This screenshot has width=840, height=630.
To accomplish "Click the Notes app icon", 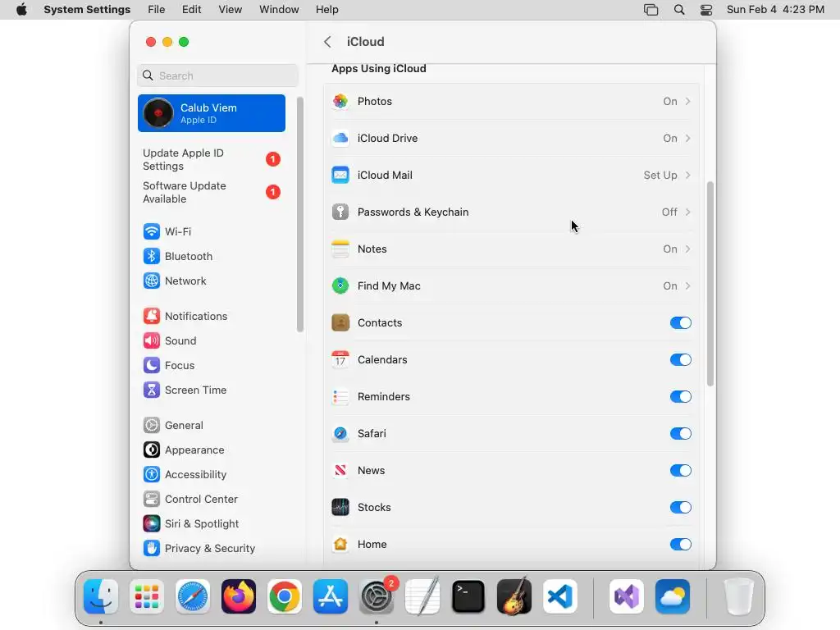I will [340, 249].
